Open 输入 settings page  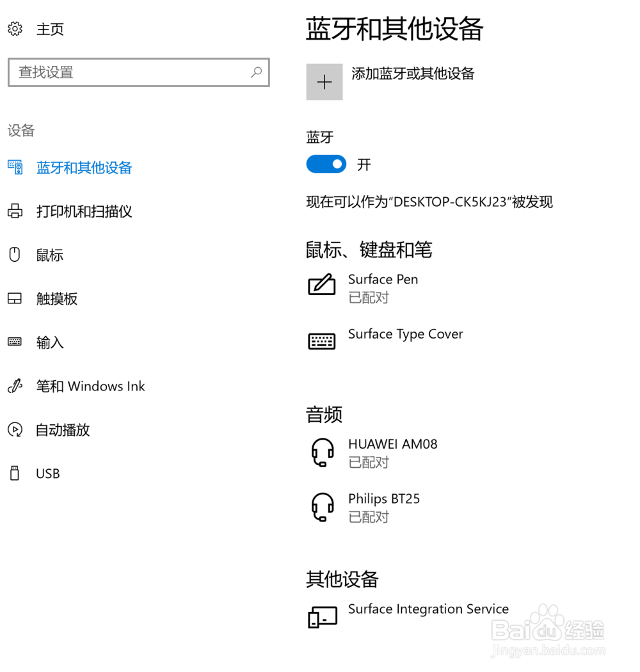pyautogui.click(x=50, y=342)
